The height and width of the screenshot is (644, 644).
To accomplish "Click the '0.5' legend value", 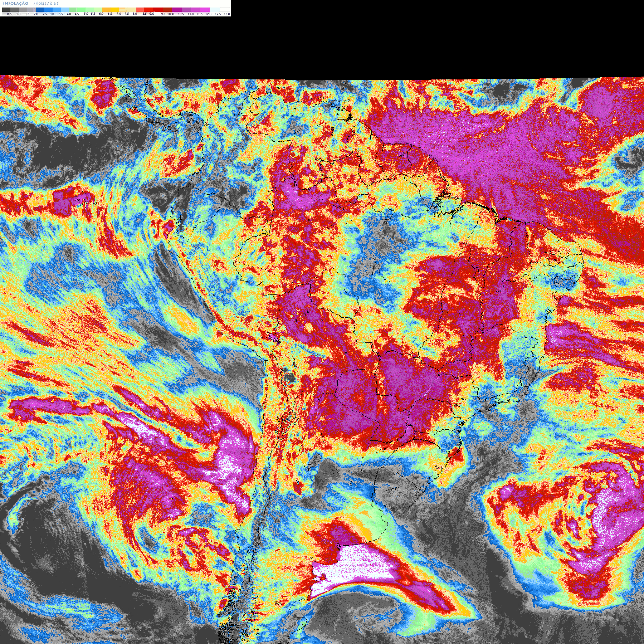I will (x=9, y=14).
